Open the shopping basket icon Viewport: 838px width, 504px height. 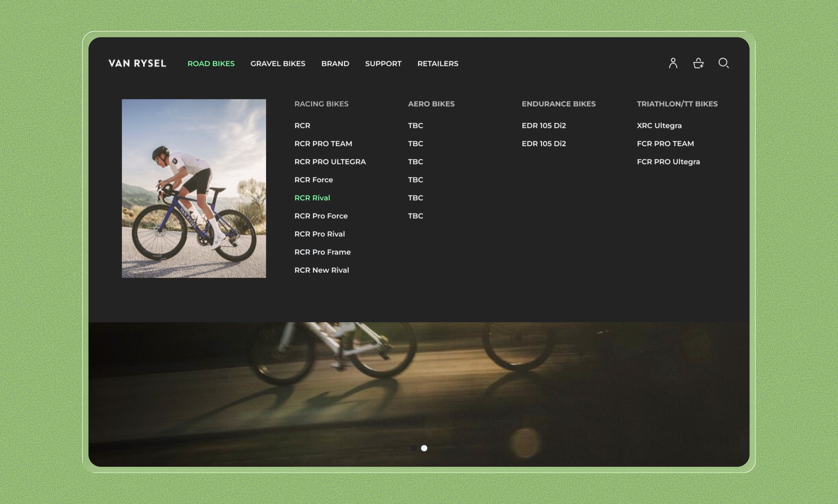pyautogui.click(x=698, y=63)
